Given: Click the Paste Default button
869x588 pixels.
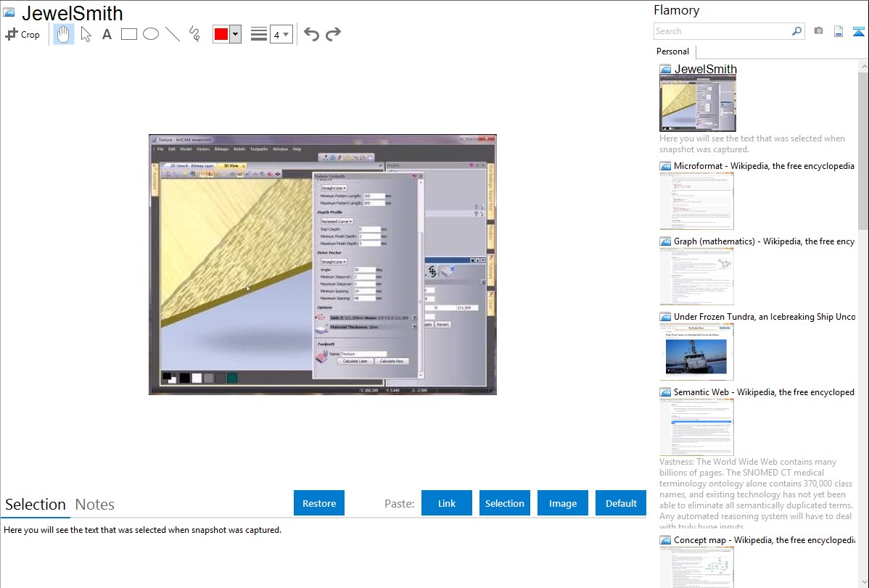Looking at the screenshot, I should pyautogui.click(x=621, y=503).
